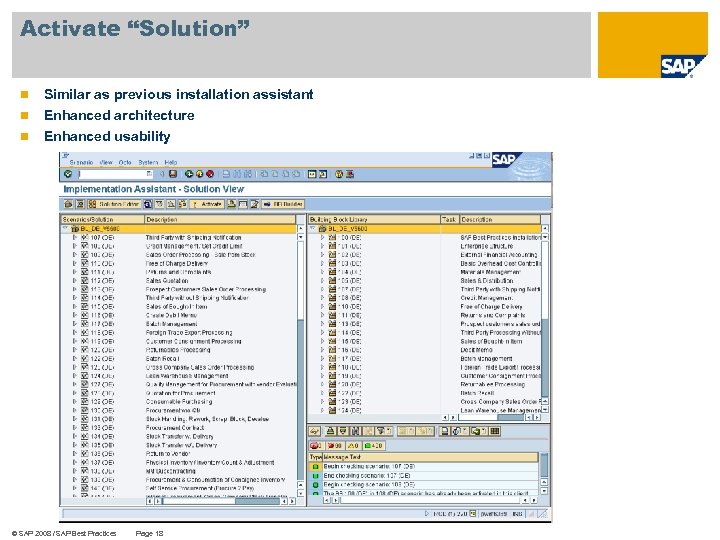The height and width of the screenshot is (540, 720).
Task: Click the yellow Help question mark icon
Action: [x=339, y=174]
